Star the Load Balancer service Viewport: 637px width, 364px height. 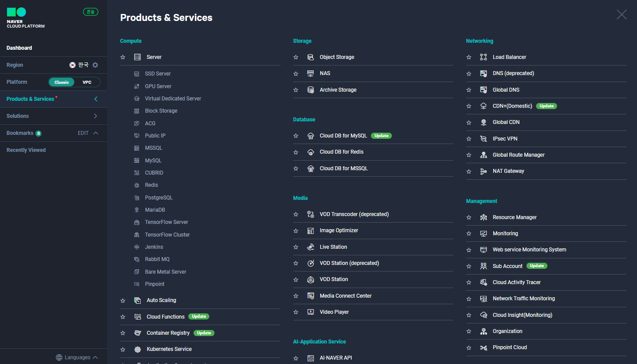(469, 57)
